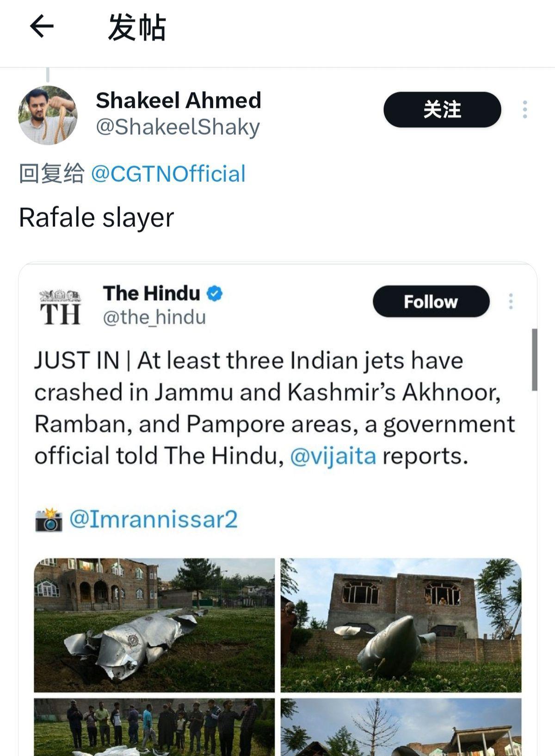
Task: Open the @CGTNOfficial mention link
Action: 168,174
